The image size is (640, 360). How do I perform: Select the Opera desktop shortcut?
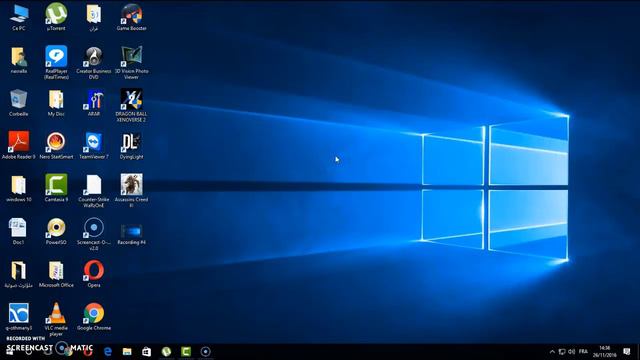(x=94, y=274)
